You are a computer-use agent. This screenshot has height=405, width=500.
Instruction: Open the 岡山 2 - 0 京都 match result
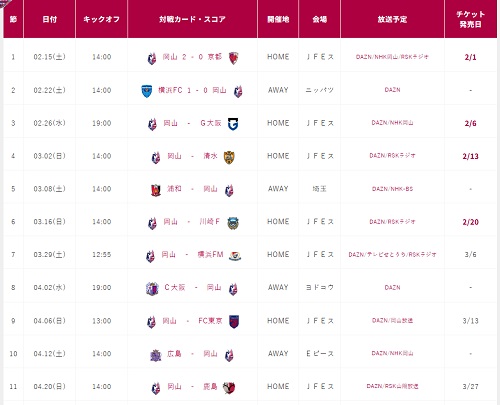192,57
